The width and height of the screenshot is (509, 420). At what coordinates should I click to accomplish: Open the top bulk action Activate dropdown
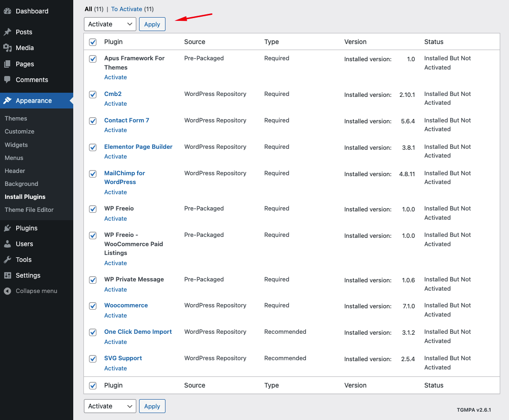[110, 24]
